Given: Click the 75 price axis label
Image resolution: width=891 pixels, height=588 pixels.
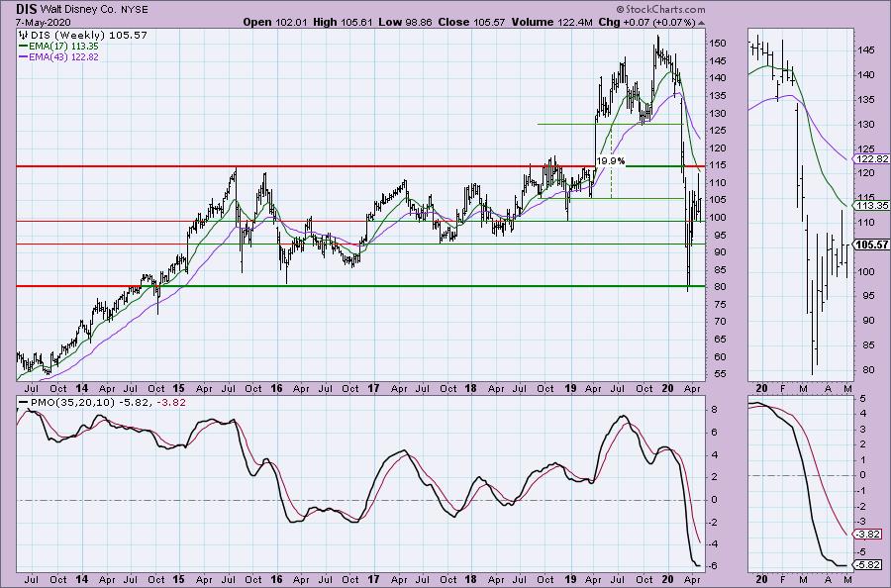Looking at the screenshot, I should point(720,305).
